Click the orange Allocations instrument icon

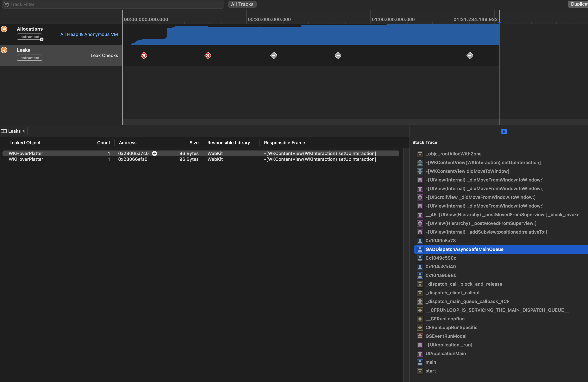click(4, 29)
